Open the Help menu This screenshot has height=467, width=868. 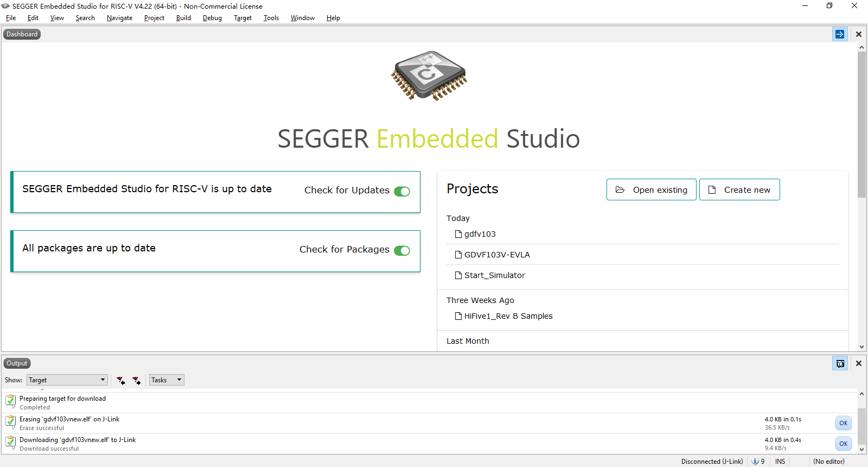333,18
